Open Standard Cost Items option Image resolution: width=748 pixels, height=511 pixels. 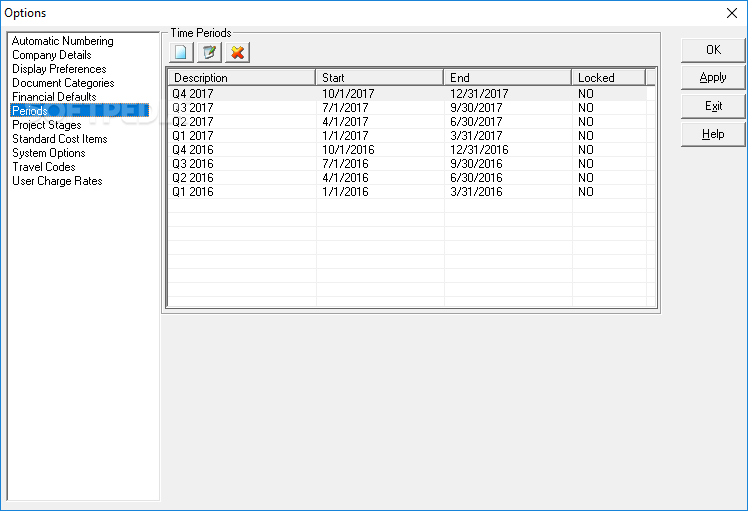(x=60, y=139)
